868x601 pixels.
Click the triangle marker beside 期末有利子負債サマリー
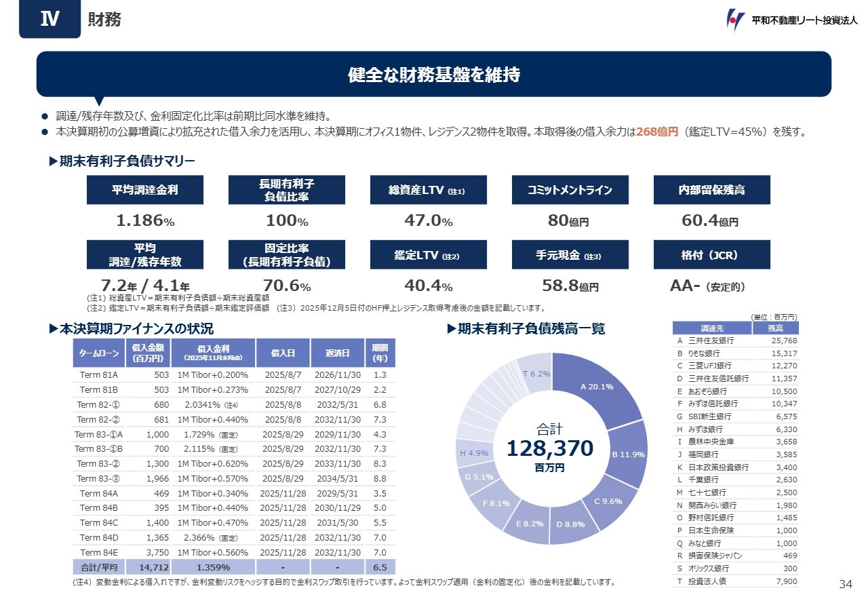coord(54,161)
